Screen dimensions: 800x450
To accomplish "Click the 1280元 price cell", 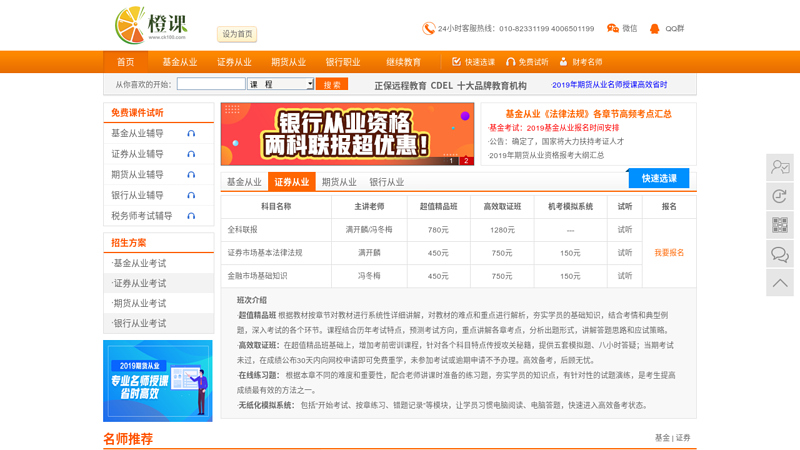I will pos(502,230).
